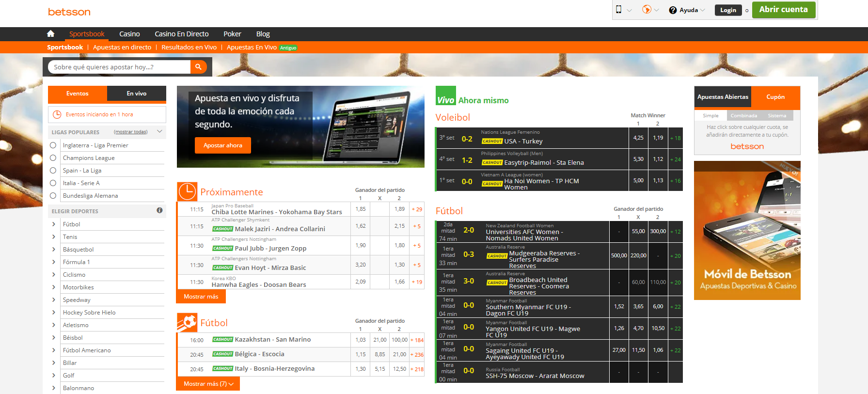This screenshot has width=868, height=394.
Task: Click Cashout badge for Broadbeach United match
Action: click(x=497, y=283)
